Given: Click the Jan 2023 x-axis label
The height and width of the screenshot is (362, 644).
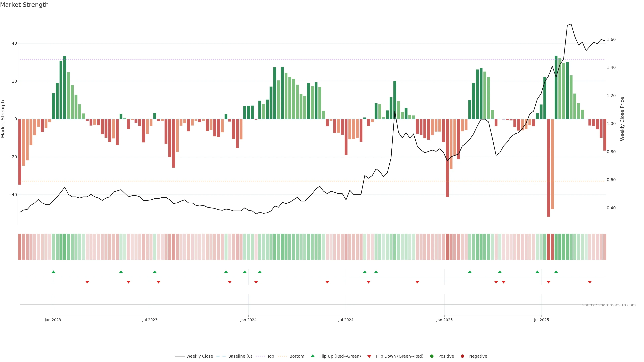Looking at the screenshot, I should (53, 320).
